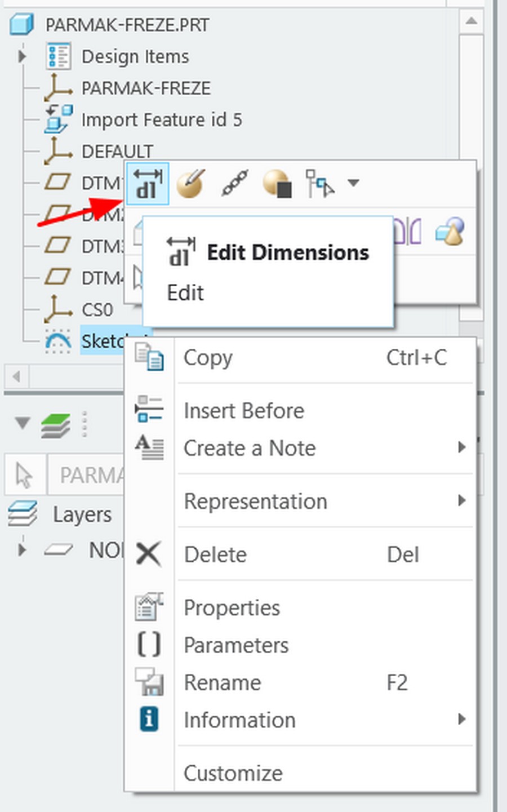Image resolution: width=507 pixels, height=812 pixels.
Task: Select the DTM4 datum plane
Action: (x=84, y=277)
